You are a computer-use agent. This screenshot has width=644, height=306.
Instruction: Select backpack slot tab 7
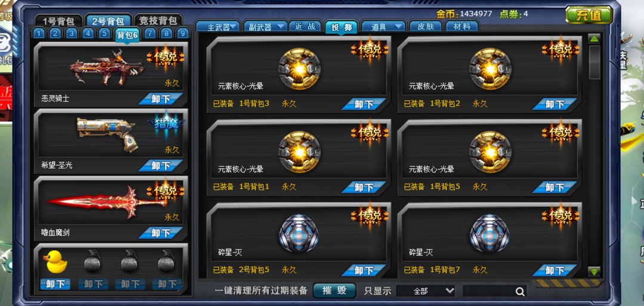(150, 33)
